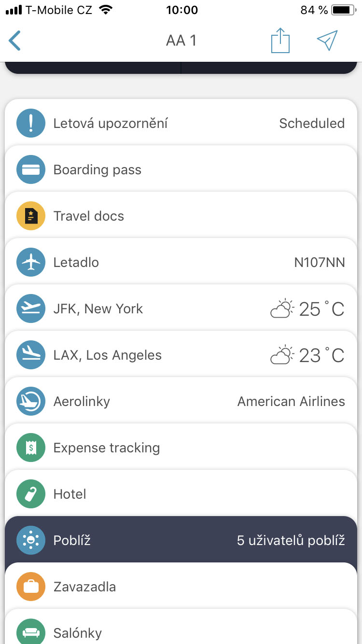Tap the paper plane send icon
This screenshot has width=362, height=644.
pos(327,41)
